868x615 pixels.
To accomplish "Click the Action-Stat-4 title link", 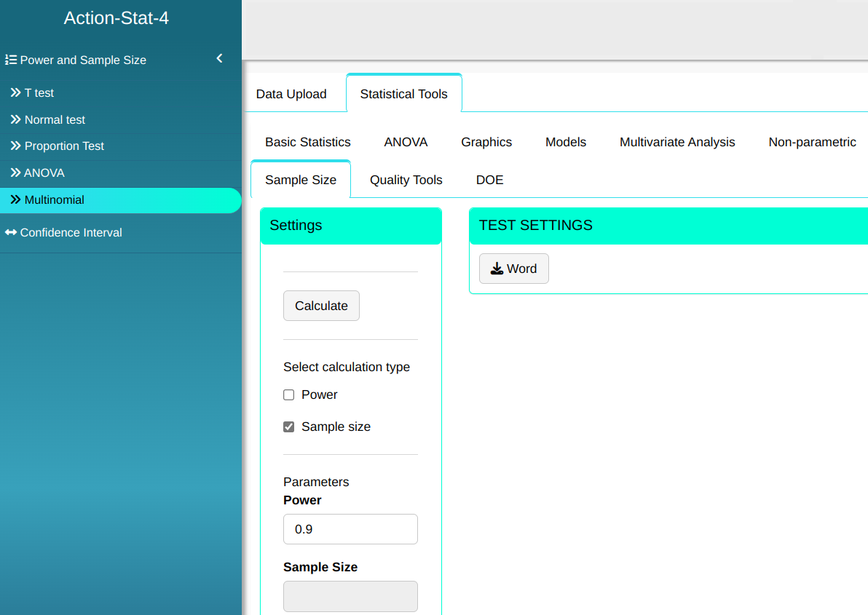I will [117, 18].
